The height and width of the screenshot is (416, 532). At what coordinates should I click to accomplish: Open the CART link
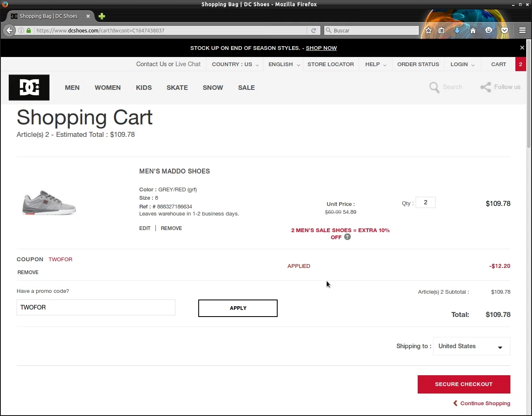click(x=498, y=64)
